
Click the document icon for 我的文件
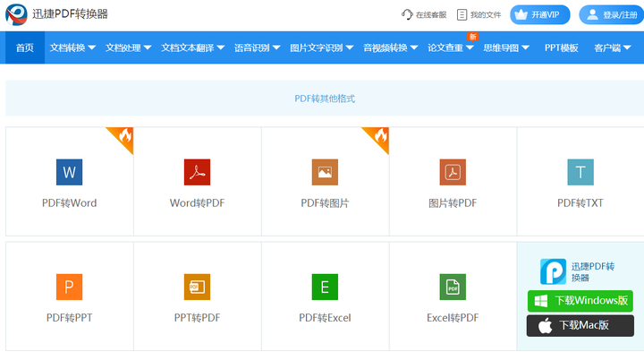point(462,15)
